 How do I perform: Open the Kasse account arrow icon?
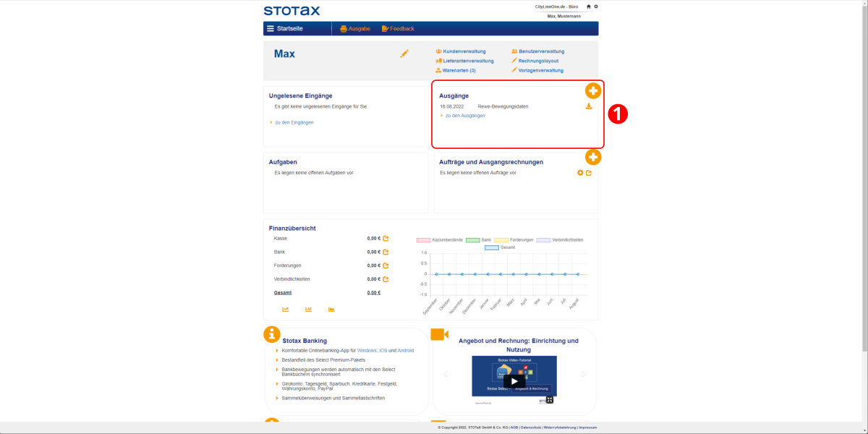[x=386, y=239]
